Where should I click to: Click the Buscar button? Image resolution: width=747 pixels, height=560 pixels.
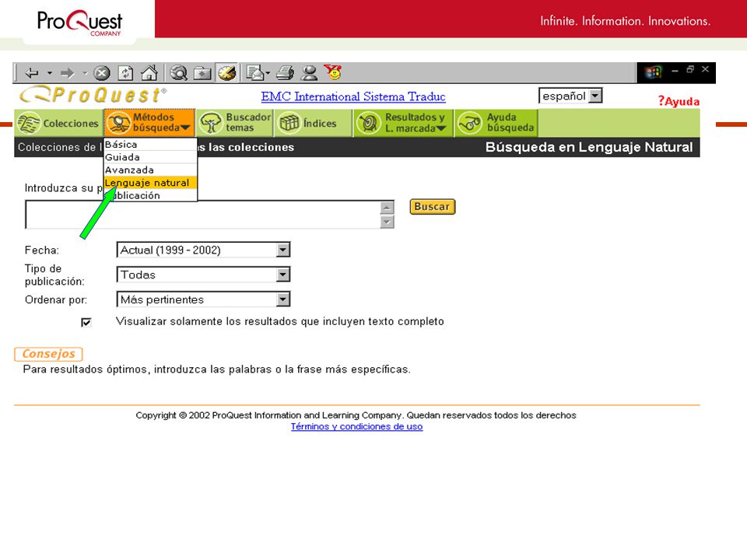pos(433,207)
